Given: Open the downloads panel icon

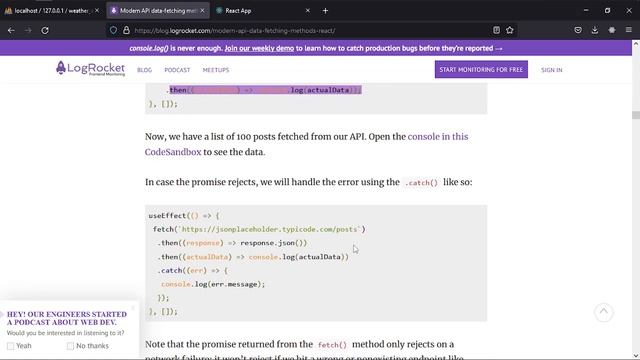Looking at the screenshot, I should (595, 30).
